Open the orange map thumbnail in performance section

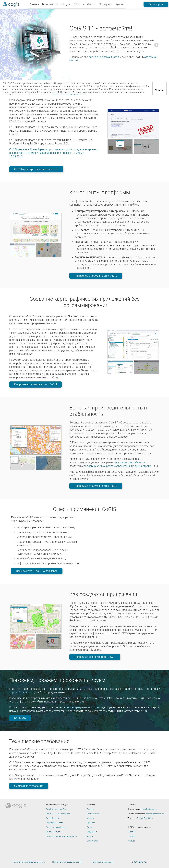coord(36,440)
